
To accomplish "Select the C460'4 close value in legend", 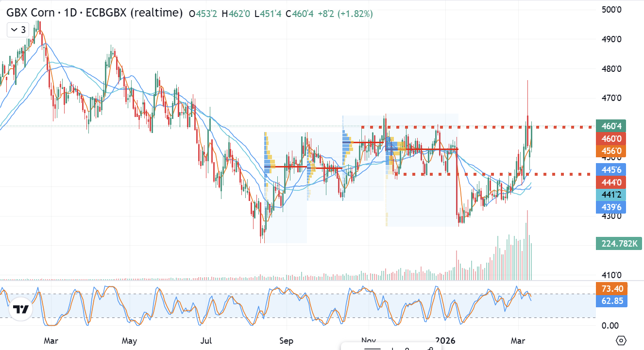I will pos(300,14).
